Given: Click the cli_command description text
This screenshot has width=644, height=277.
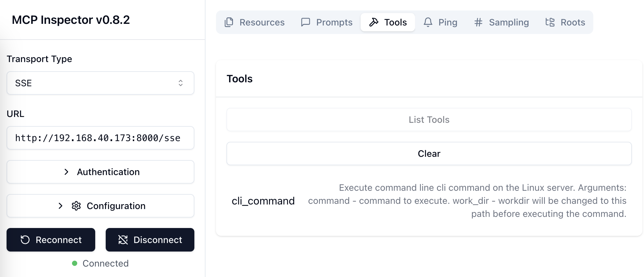Looking at the screenshot, I should pos(467,201).
